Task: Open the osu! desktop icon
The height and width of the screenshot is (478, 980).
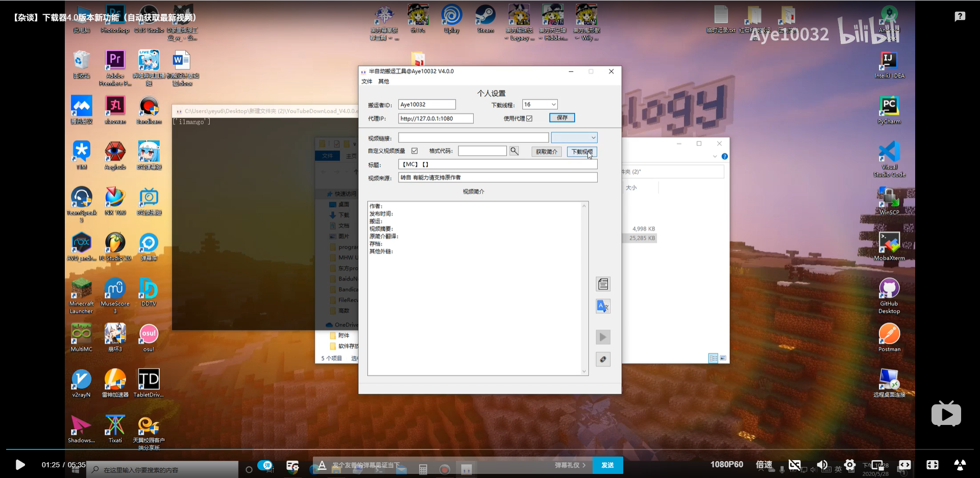Action: 149,338
